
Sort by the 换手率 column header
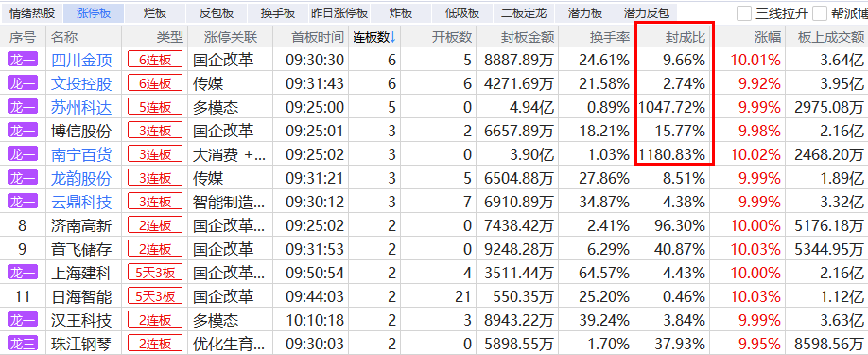[610, 37]
